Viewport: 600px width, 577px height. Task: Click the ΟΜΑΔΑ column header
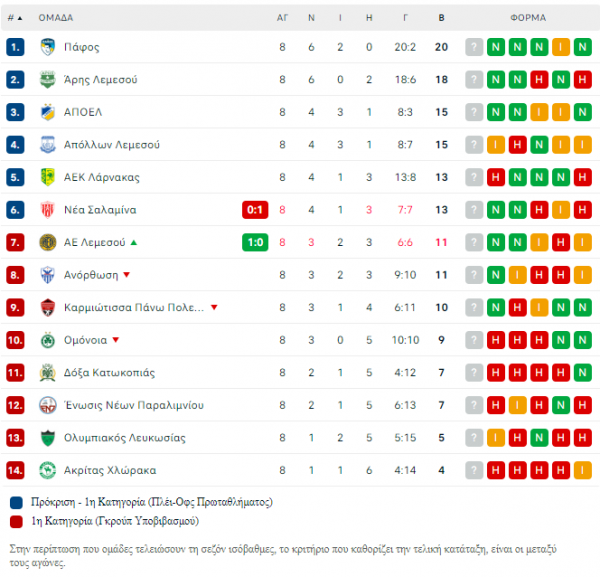[56, 18]
